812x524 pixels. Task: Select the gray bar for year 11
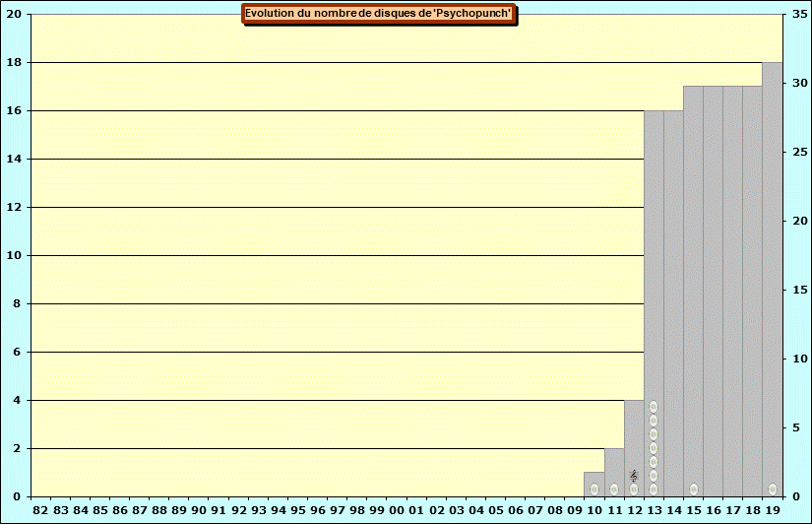pyautogui.click(x=614, y=472)
